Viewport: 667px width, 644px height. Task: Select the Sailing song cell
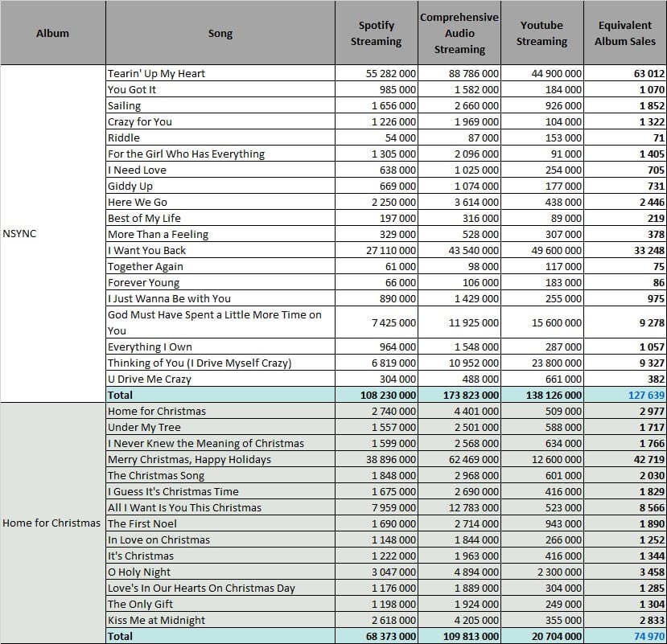coord(220,106)
